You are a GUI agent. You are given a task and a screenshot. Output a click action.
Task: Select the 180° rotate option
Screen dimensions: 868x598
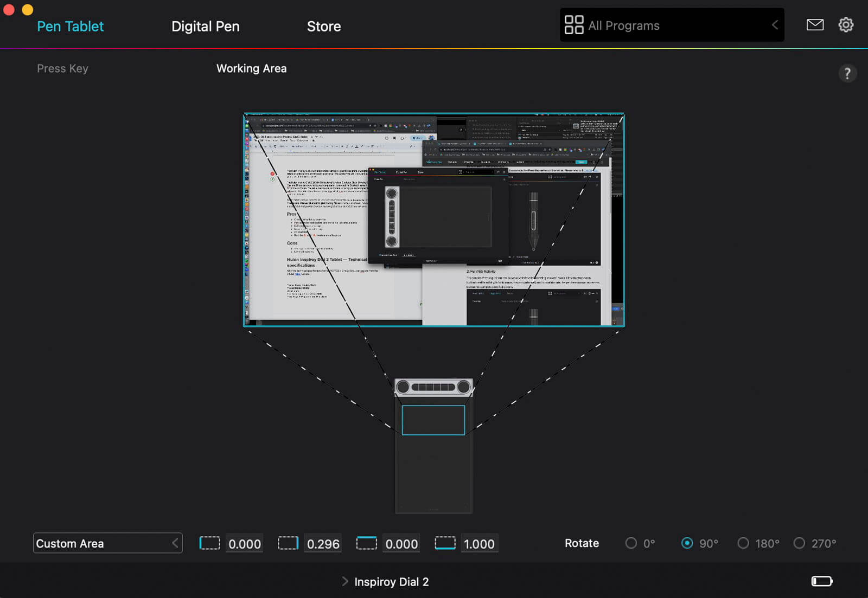pyautogui.click(x=743, y=543)
